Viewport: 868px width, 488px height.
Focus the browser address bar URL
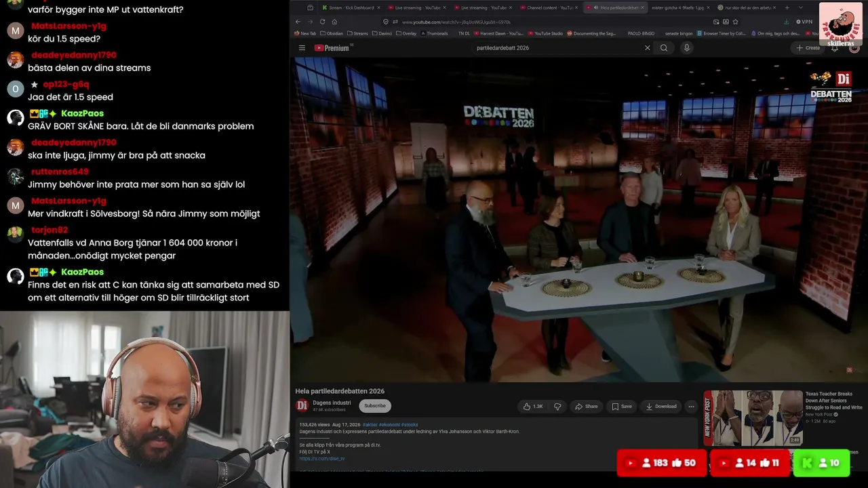[456, 22]
